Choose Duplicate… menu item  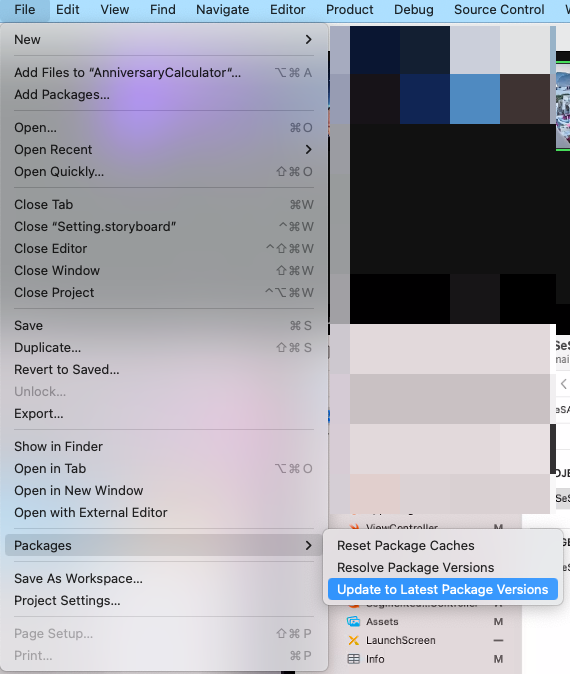[x=164, y=347]
